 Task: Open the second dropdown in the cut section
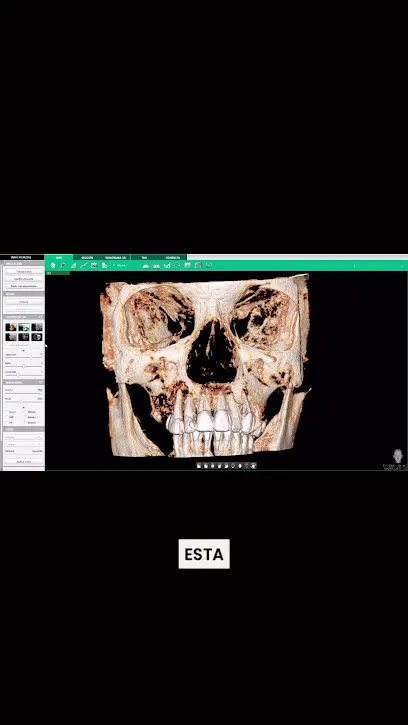tap(24, 444)
